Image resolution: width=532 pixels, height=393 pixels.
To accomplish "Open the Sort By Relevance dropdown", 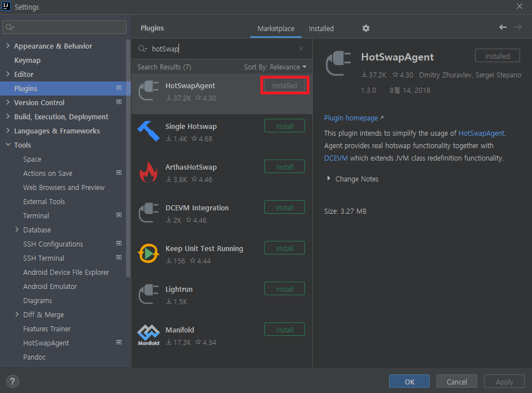I will tap(275, 67).
